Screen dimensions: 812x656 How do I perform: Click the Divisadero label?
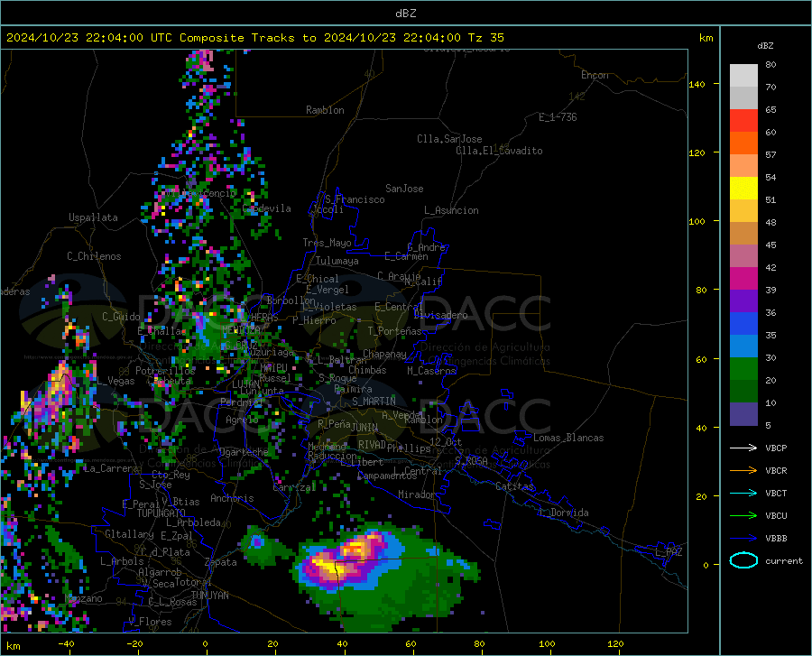click(x=440, y=315)
